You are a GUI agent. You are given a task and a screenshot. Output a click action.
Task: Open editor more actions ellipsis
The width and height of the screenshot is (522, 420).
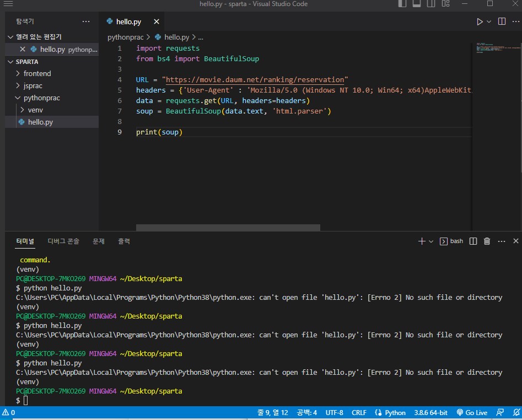pyautogui.click(x=516, y=21)
